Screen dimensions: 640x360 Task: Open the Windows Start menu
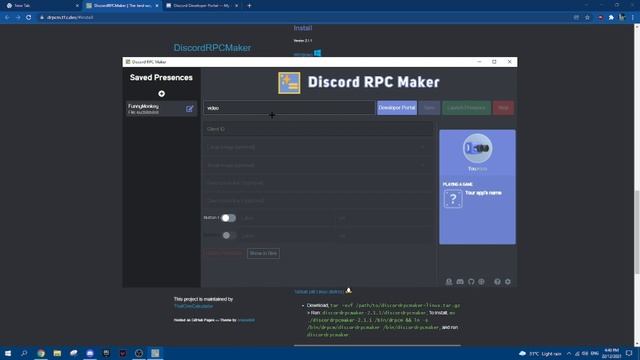(x=8, y=353)
